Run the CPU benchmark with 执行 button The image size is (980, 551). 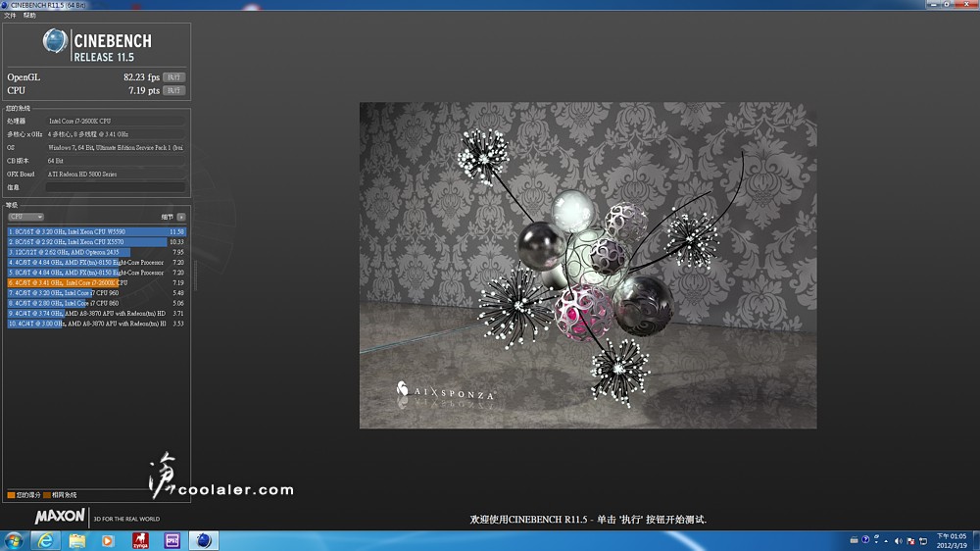[x=173, y=90]
